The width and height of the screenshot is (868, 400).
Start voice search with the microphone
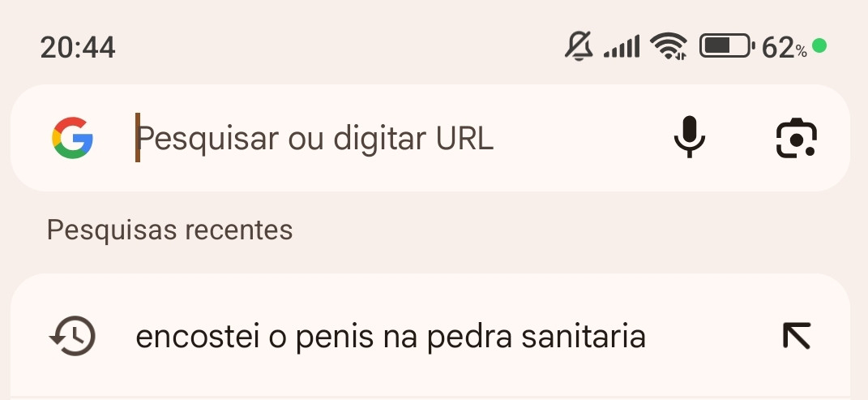click(x=690, y=138)
